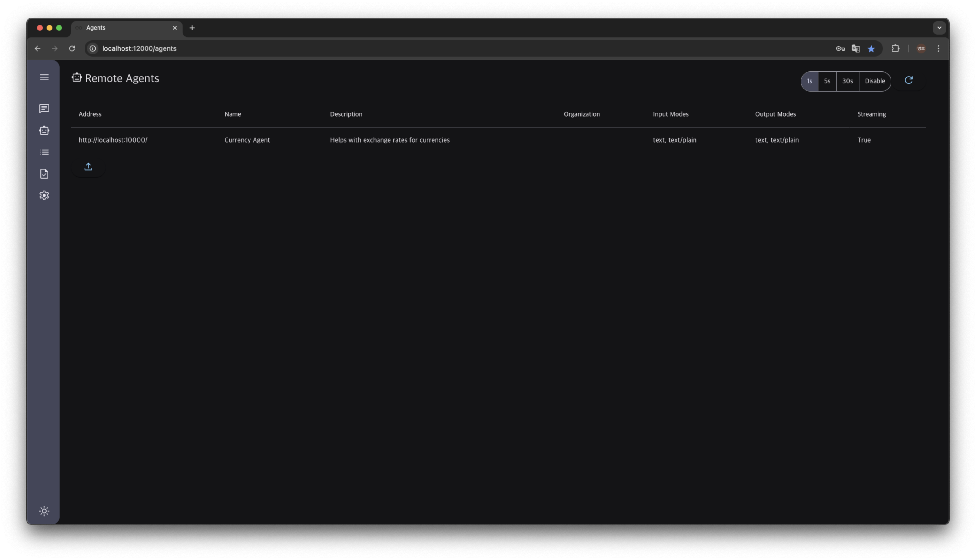Select the 5s refresh interval
This screenshot has height=560, width=976.
pyautogui.click(x=827, y=81)
